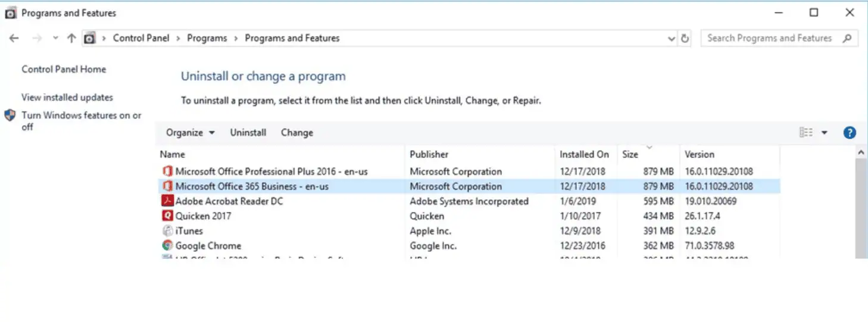868x322 pixels.
Task: Click the iTunes icon
Action: [x=167, y=231]
